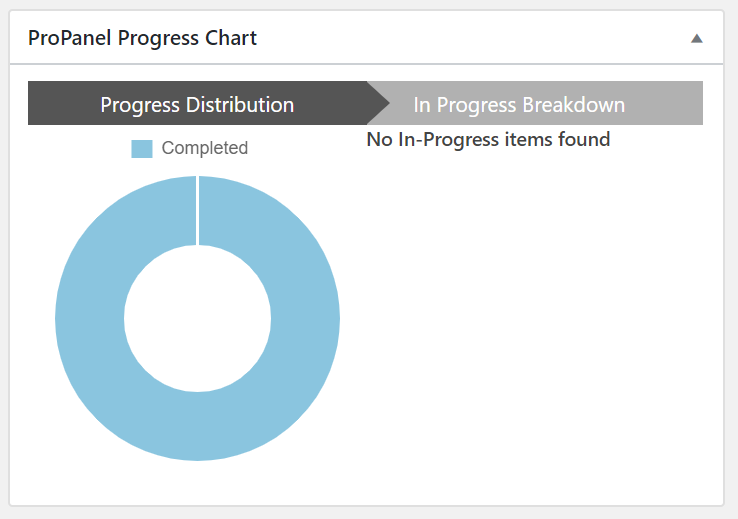Click the word Distribution in the dark tab

tap(240, 105)
